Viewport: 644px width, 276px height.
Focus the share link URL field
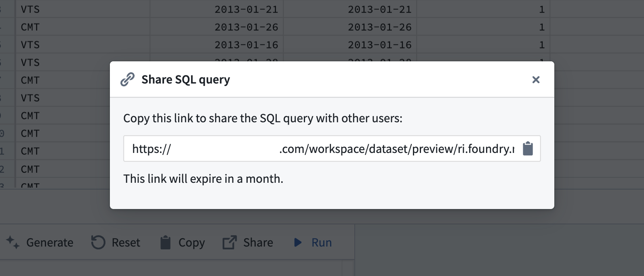319,149
